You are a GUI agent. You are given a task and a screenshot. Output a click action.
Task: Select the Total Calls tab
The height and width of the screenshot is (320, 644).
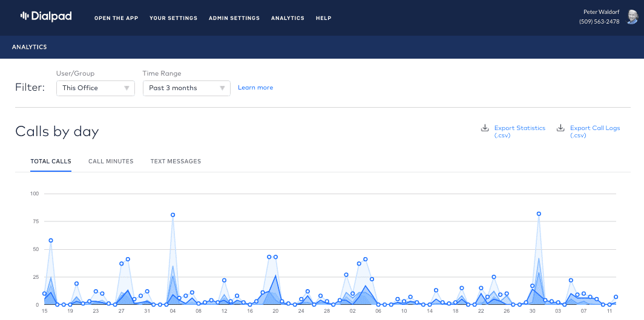pyautogui.click(x=51, y=162)
